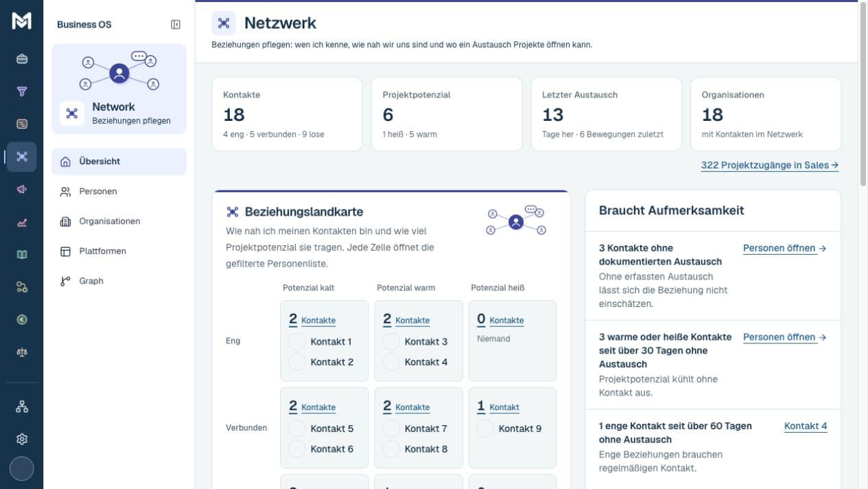Open settings via the gear icon
This screenshot has width=868, height=489.
21,439
